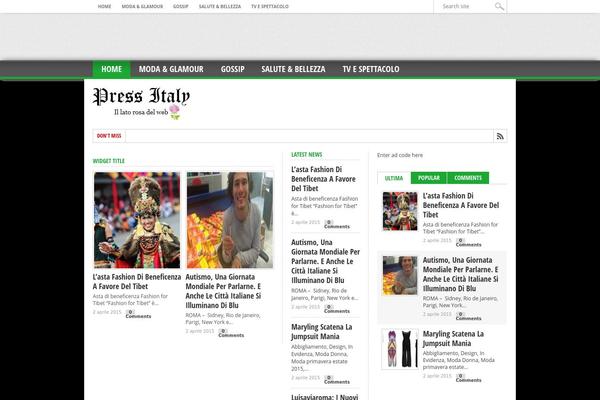Screen dimensions: 600x400
Task: Open large smiling man thumbnail
Action: 230,220
